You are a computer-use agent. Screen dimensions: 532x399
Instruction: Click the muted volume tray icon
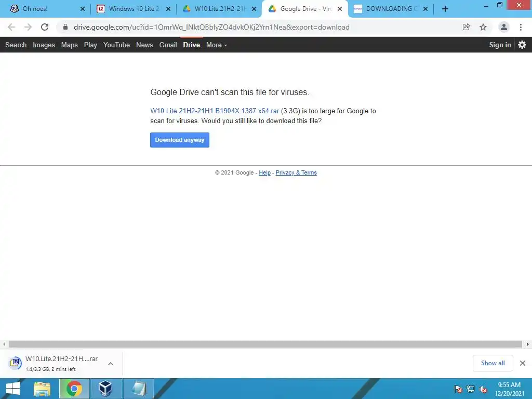483,389
